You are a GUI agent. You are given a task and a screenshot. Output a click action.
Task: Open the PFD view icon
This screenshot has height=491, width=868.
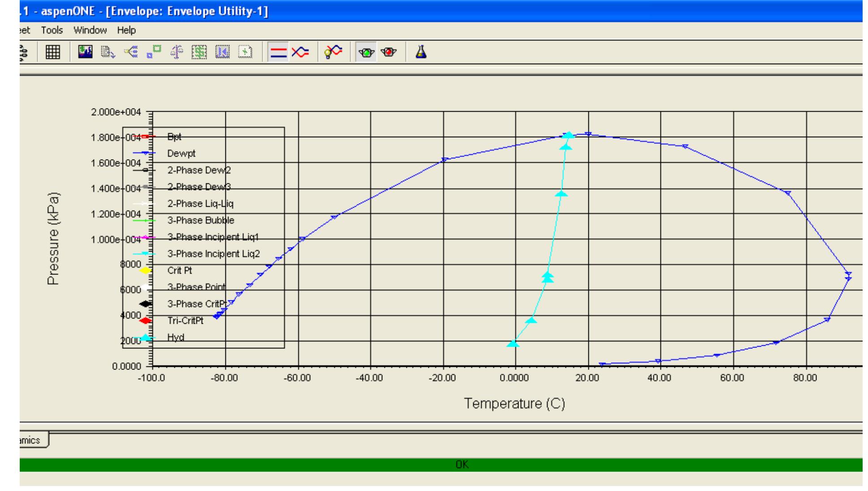pyautogui.click(x=85, y=52)
